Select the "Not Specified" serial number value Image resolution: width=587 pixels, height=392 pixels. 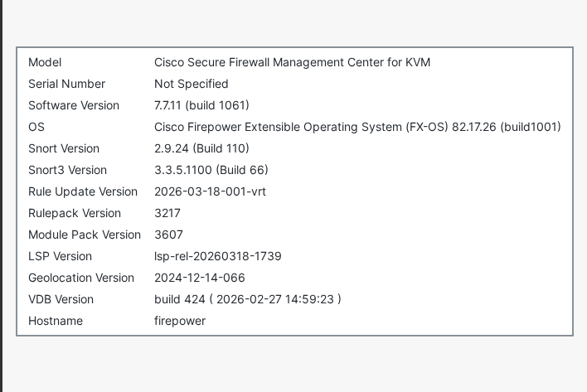191,84
